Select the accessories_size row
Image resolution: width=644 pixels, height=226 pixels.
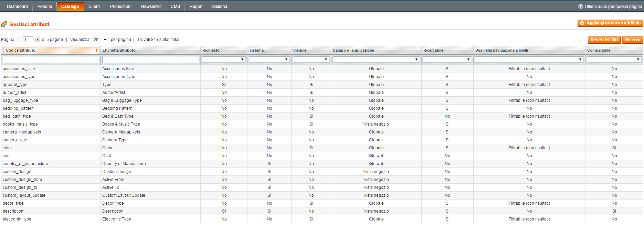point(322,69)
